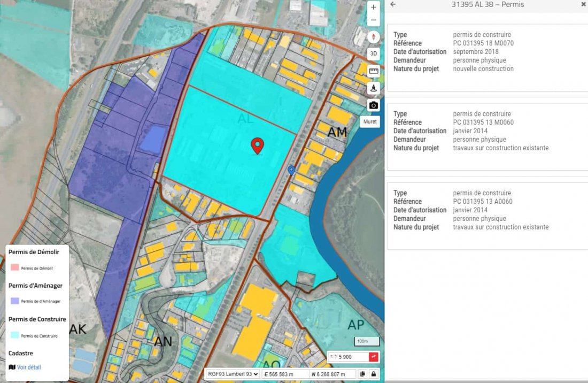Zoom out of the map
The image size is (588, 383).
click(x=374, y=20)
